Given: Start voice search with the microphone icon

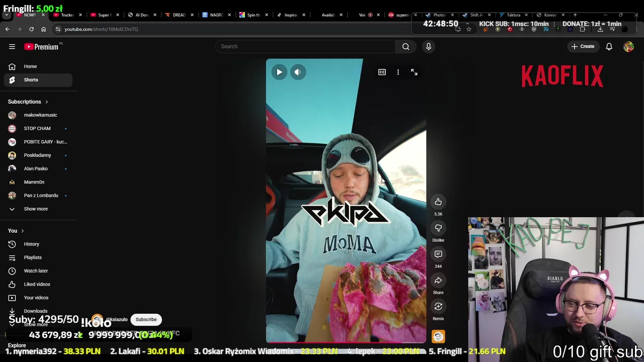Looking at the screenshot, I should pyautogui.click(x=429, y=46).
